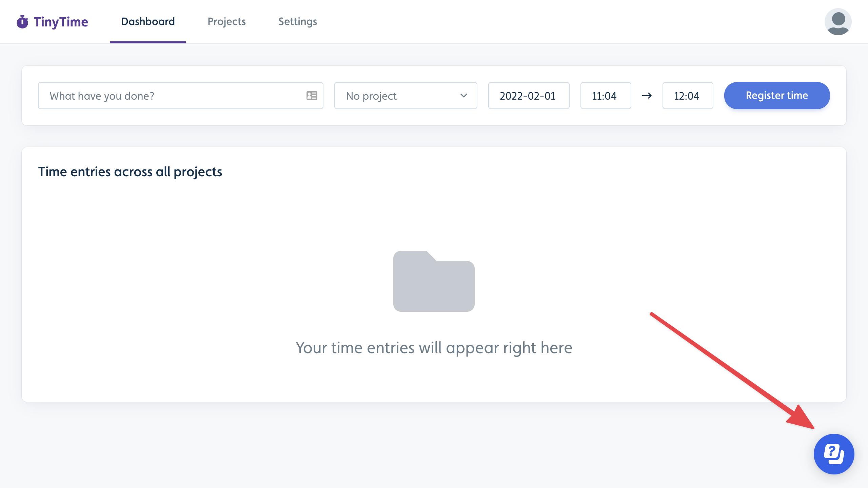Click the contact card icon in description field

(312, 96)
